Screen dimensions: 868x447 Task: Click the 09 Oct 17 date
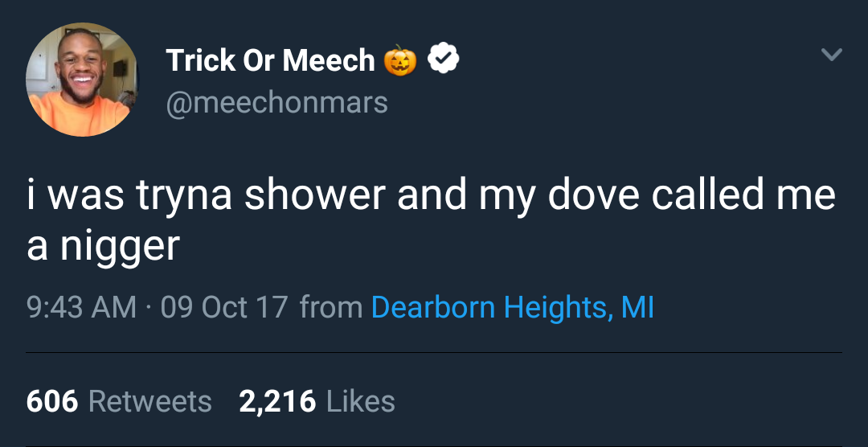pos(223,307)
